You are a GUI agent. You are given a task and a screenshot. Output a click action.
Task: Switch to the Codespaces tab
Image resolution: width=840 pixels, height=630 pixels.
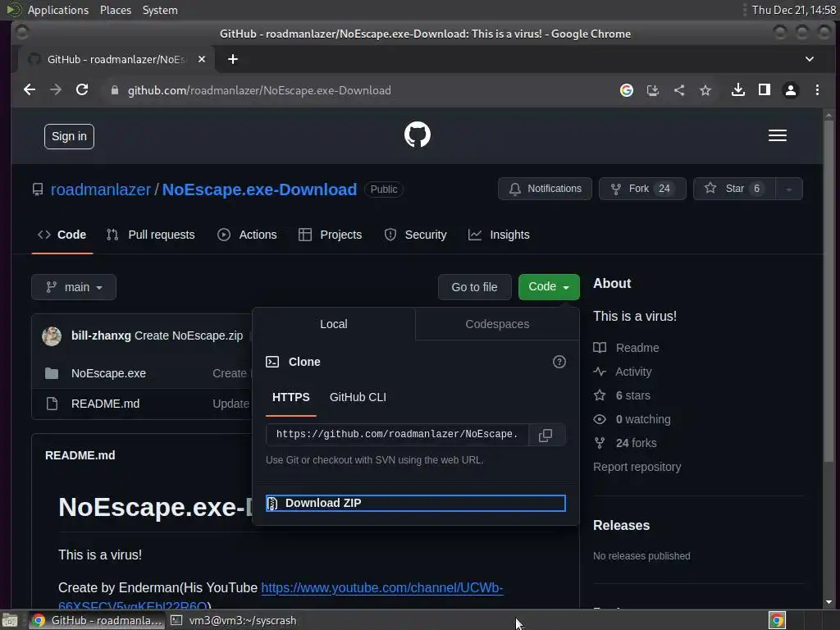pos(497,324)
